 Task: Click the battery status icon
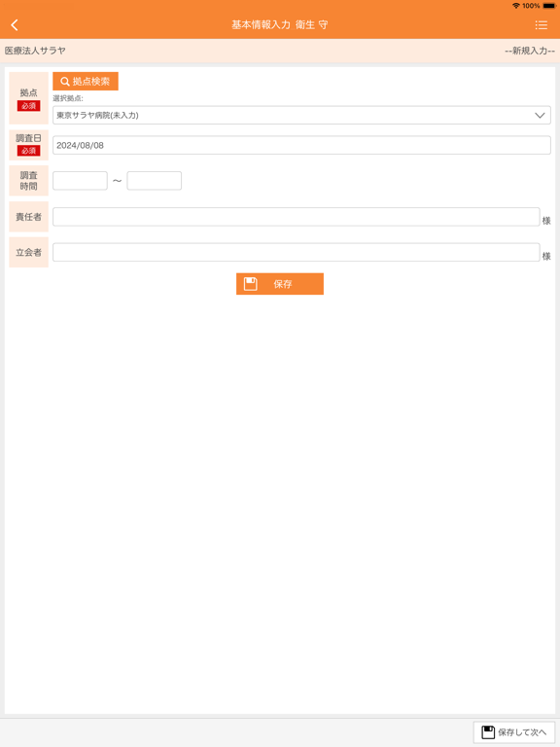click(x=549, y=6)
